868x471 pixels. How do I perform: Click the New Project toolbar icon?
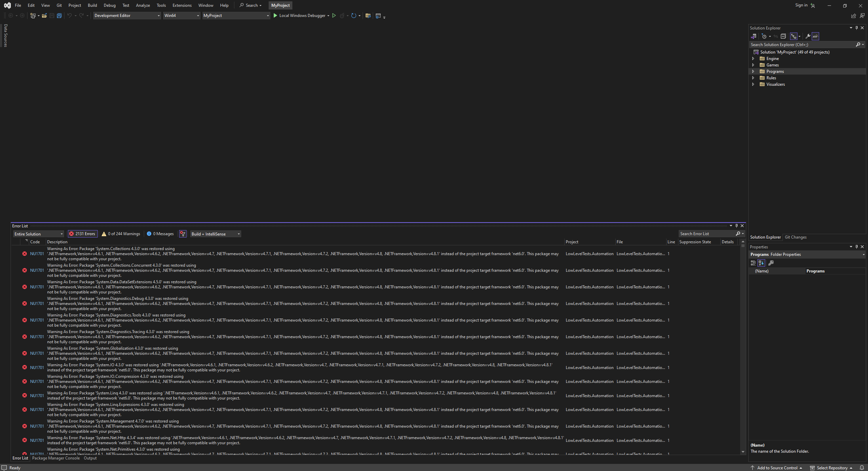pyautogui.click(x=33, y=16)
